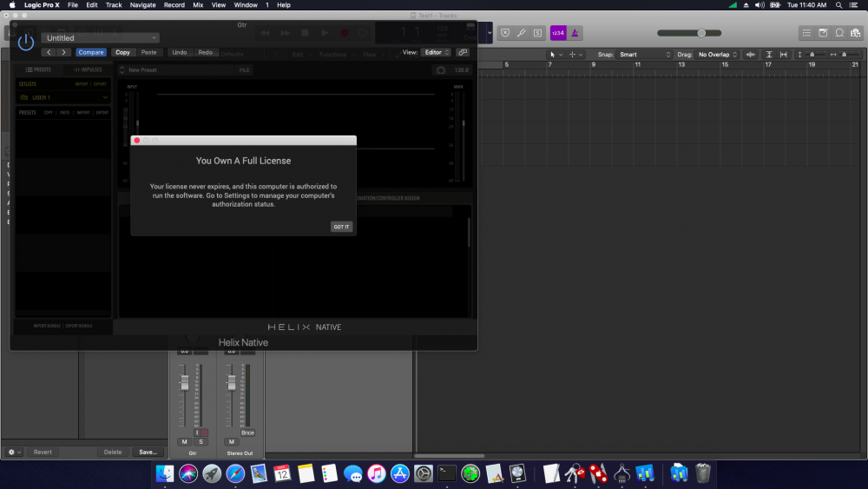The height and width of the screenshot is (489, 868).
Task: Open the Note Pads icon
Action: [823, 33]
